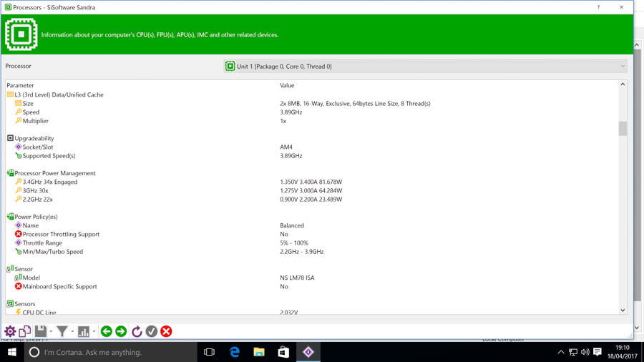Click the list vertical scrollbar thumb
The image size is (644, 362).
(623, 129)
